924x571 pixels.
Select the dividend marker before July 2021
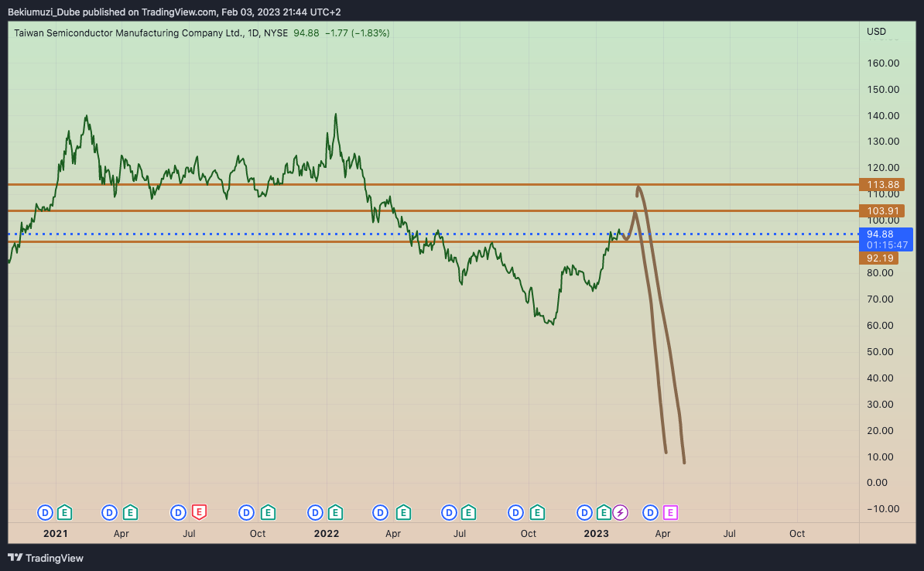[179, 513]
